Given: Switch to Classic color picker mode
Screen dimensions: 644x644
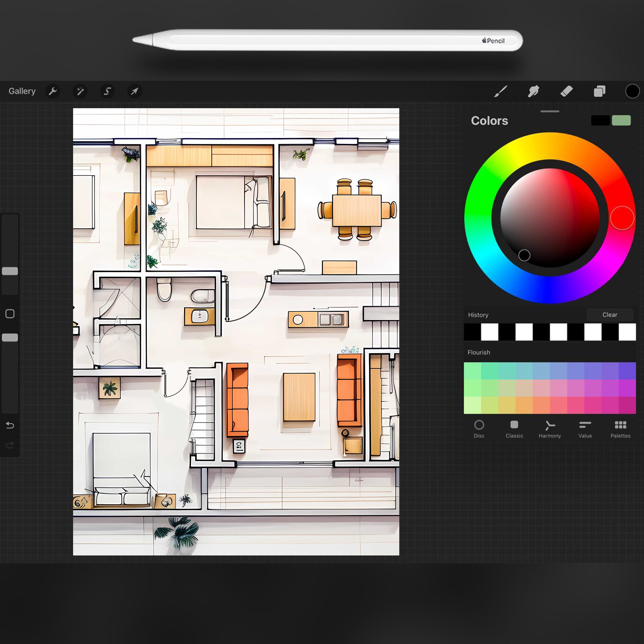Looking at the screenshot, I should 514,429.
